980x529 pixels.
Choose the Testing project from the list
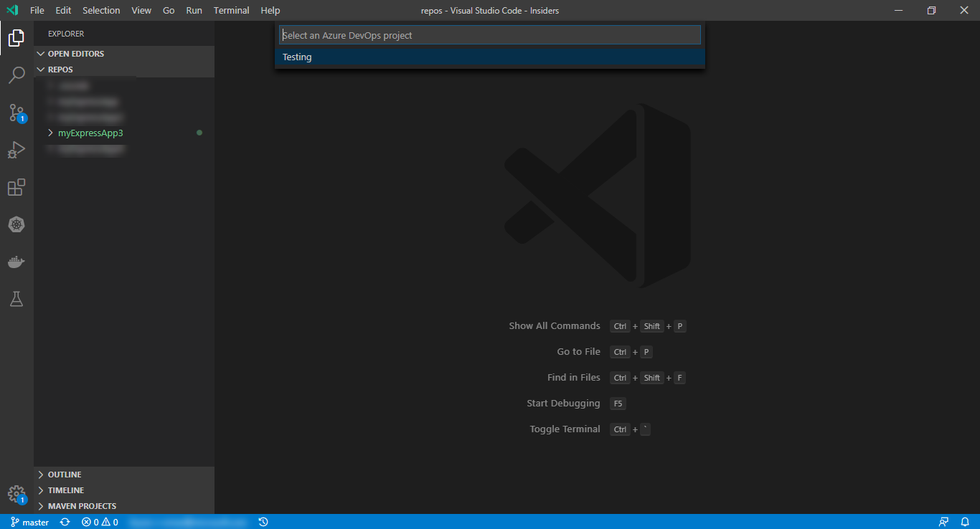490,57
